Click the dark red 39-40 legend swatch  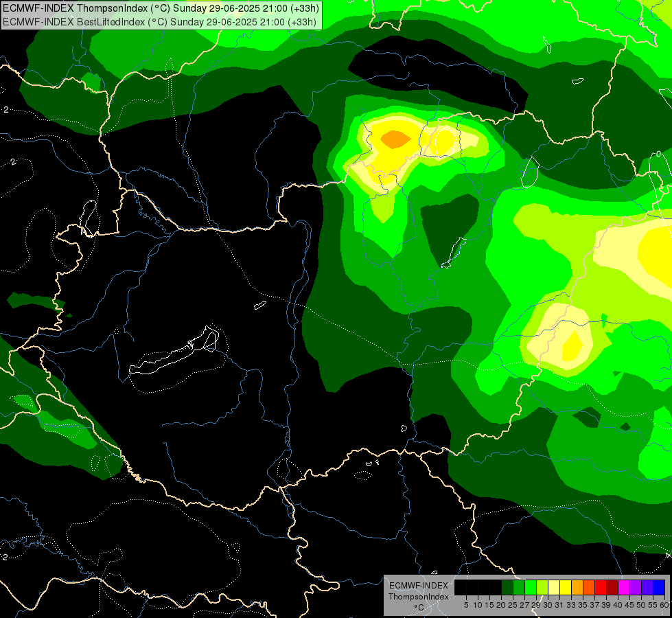[612, 587]
